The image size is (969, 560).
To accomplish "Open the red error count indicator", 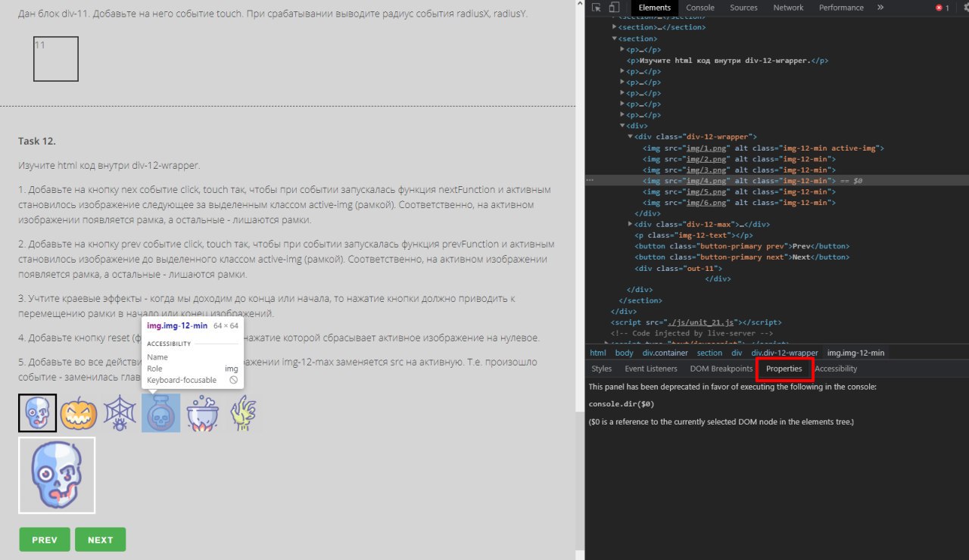I will click(x=943, y=8).
